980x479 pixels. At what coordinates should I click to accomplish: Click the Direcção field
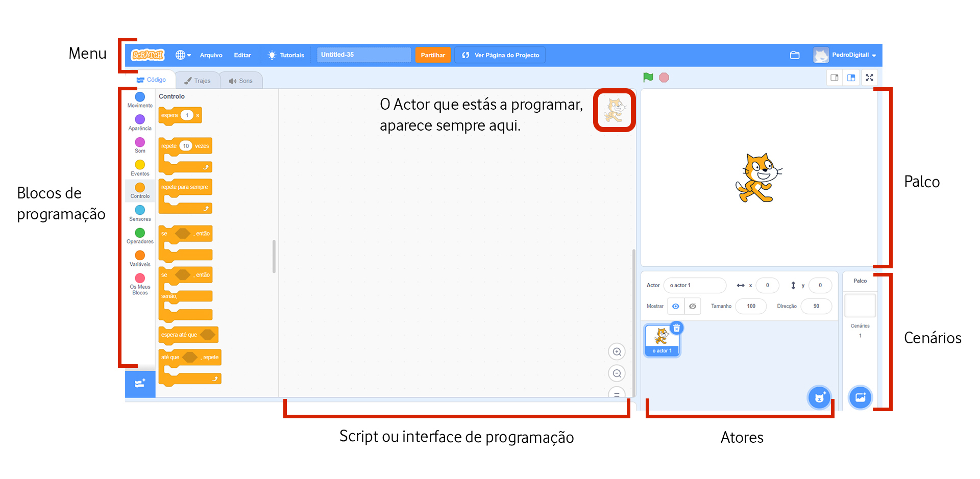tap(816, 306)
